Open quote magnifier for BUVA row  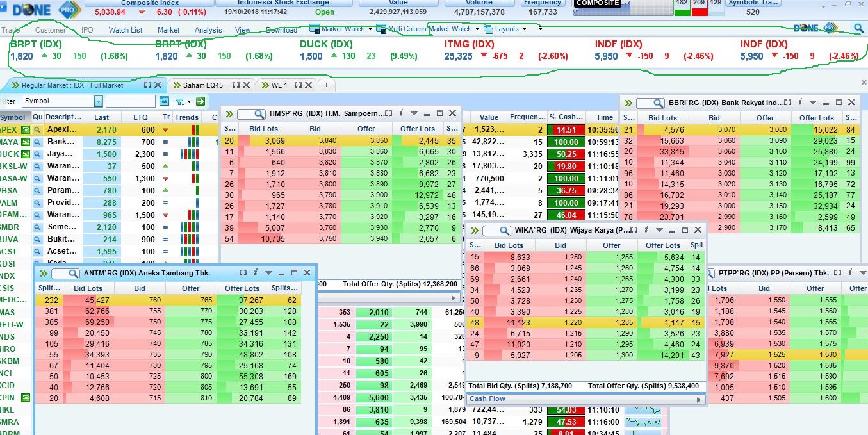tap(37, 239)
